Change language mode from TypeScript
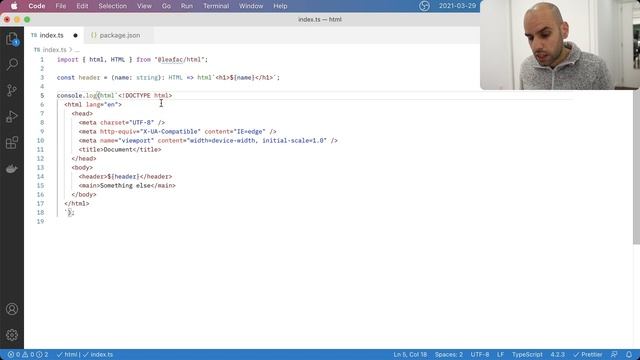 point(527,355)
